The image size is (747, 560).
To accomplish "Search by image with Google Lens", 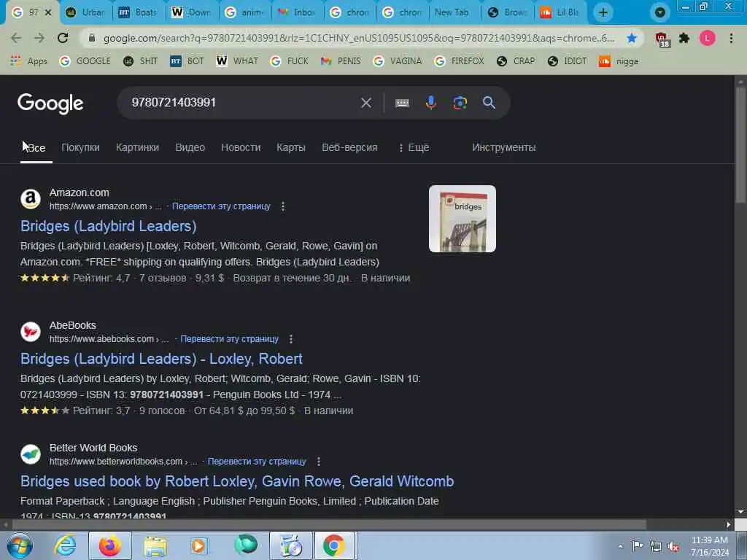I will tap(460, 102).
